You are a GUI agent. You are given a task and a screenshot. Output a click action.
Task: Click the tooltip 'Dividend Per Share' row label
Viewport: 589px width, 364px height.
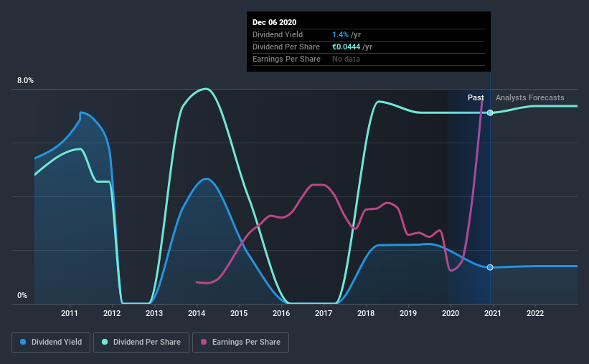286,47
